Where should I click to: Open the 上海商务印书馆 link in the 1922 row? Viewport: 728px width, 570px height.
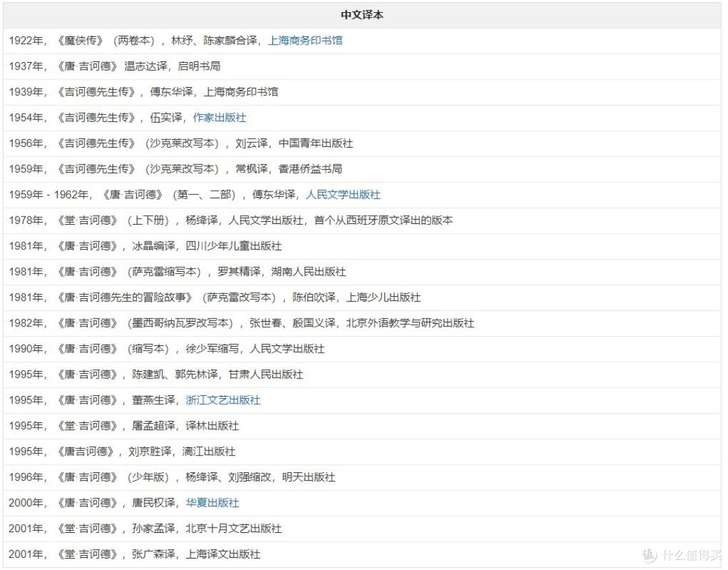305,40
